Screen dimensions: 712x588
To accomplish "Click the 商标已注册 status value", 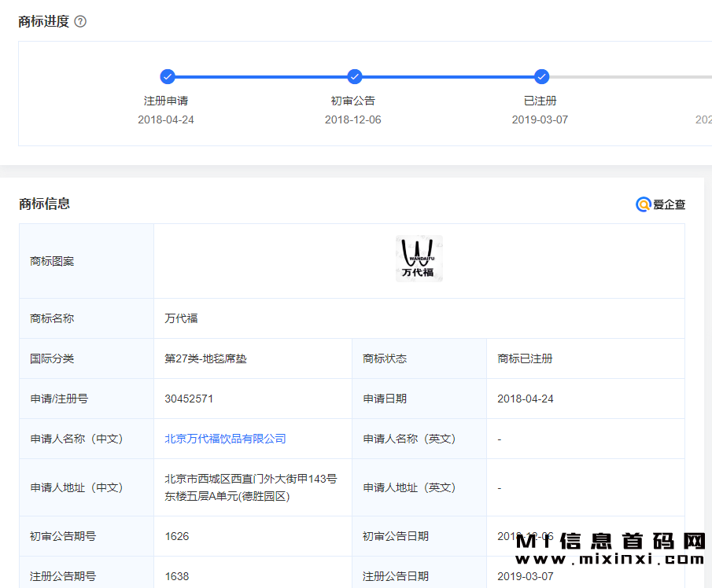I will point(525,358).
